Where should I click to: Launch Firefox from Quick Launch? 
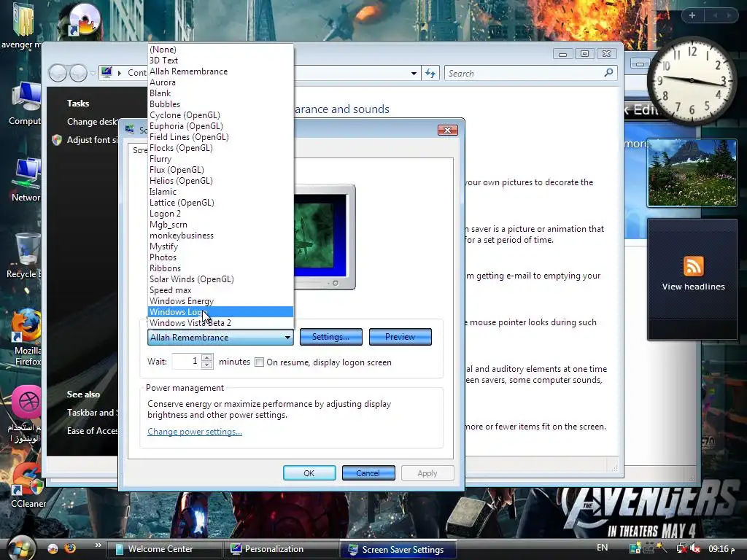(x=71, y=548)
